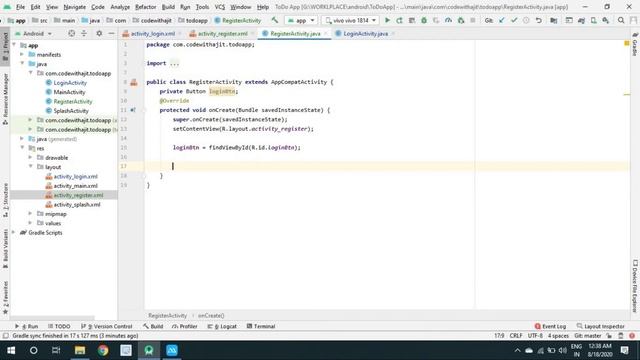Open the VCS menu
This screenshot has height=360, width=640.
(x=220, y=7)
